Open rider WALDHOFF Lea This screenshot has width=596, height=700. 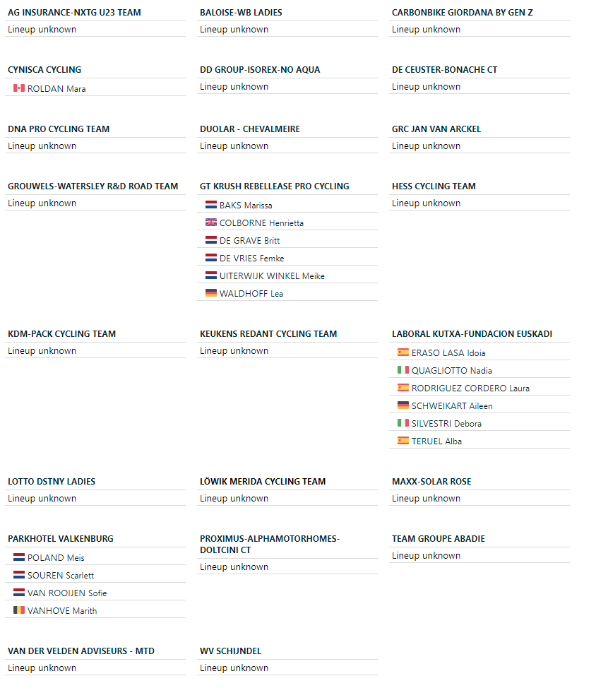(x=251, y=293)
